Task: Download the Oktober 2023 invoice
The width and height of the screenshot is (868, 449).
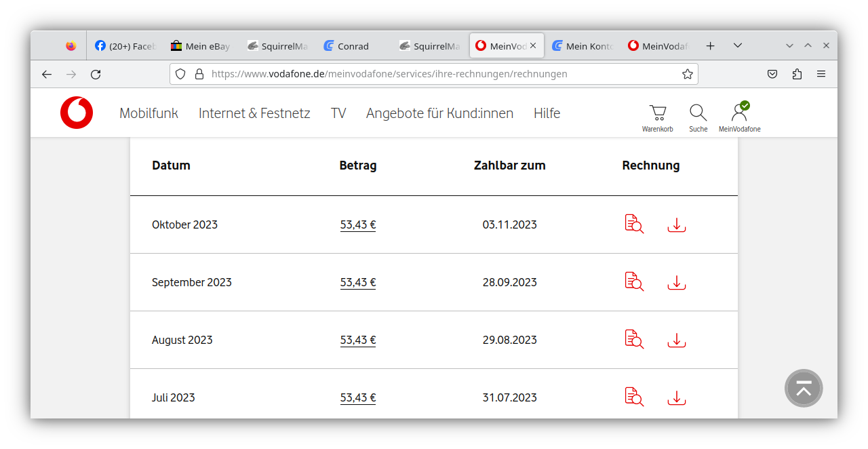Action: pos(676,224)
